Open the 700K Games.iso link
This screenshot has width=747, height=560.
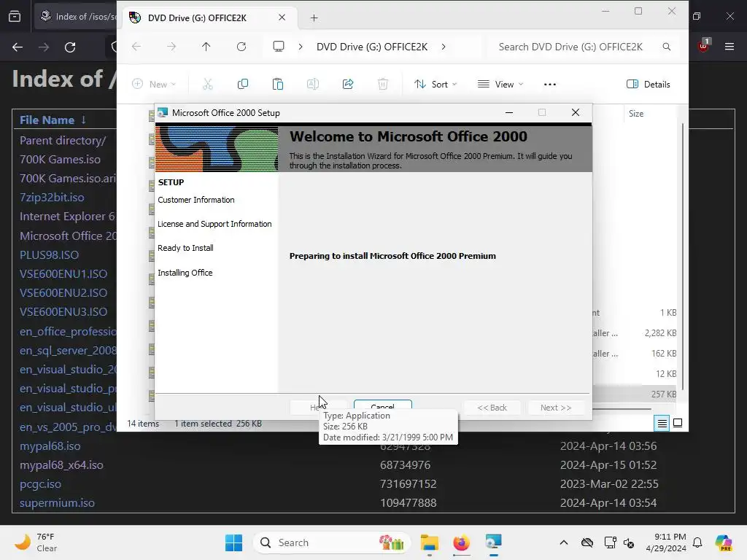tap(60, 159)
